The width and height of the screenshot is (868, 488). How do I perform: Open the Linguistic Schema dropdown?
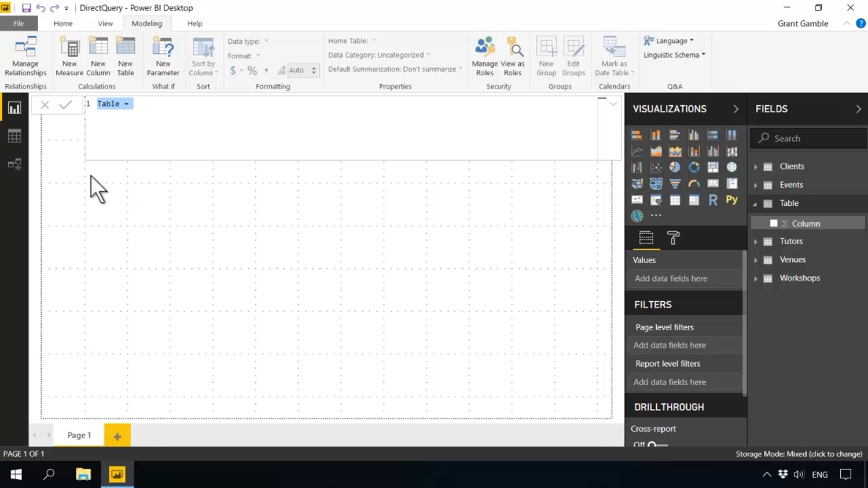tap(675, 55)
